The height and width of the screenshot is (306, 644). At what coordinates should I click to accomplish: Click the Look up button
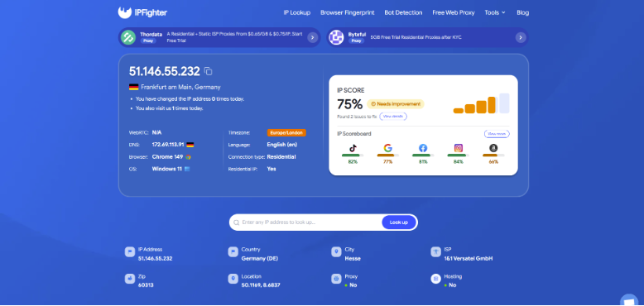(399, 222)
